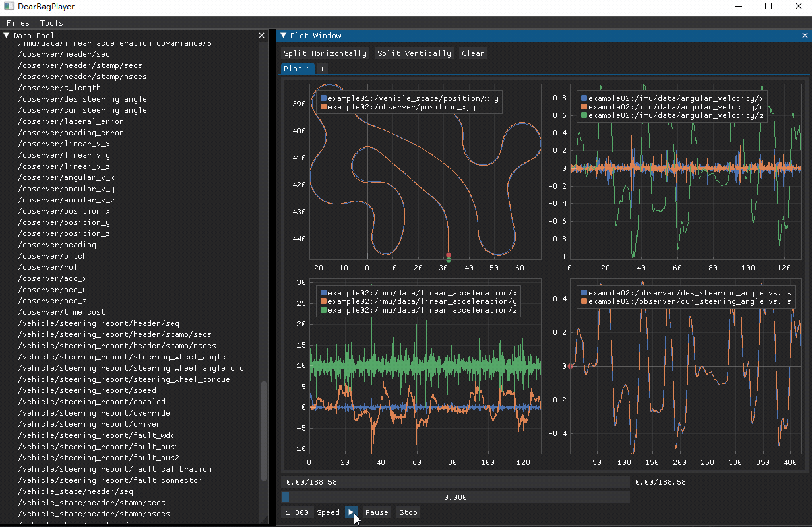Click the Split Horizontally button
812x527 pixels.
coord(325,53)
